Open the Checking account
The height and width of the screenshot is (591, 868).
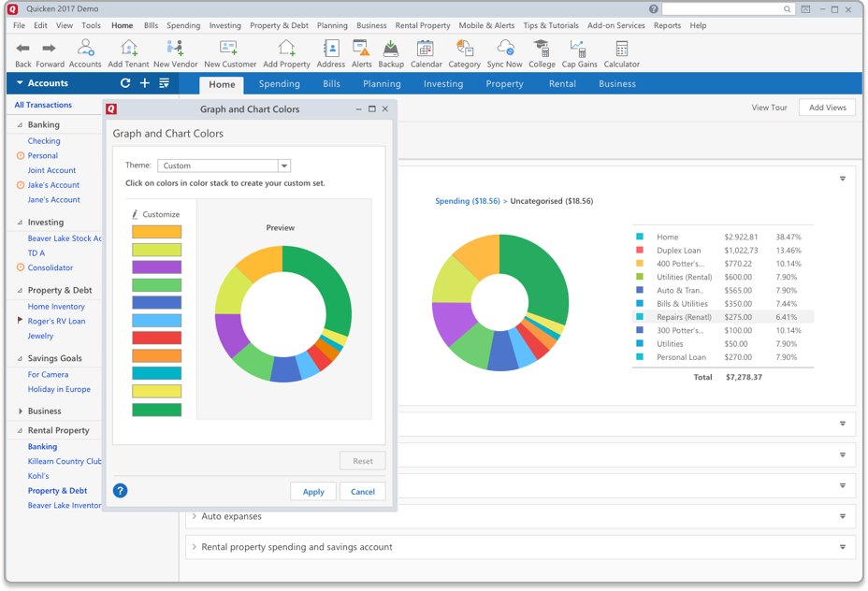44,141
